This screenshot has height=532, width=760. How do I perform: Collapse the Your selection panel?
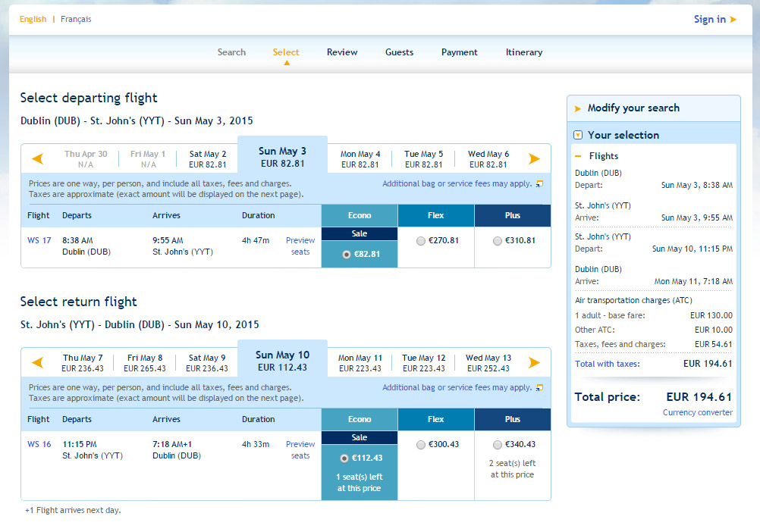pyautogui.click(x=578, y=135)
